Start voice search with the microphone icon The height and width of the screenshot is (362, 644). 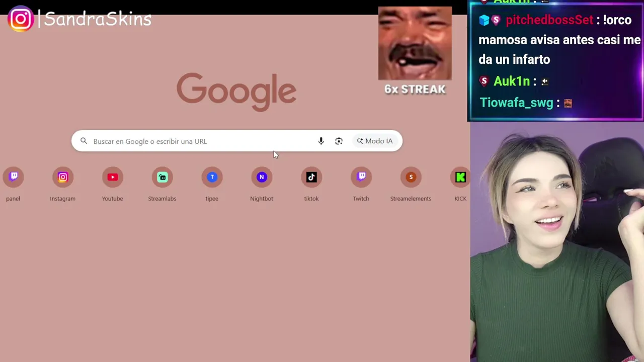pos(321,141)
